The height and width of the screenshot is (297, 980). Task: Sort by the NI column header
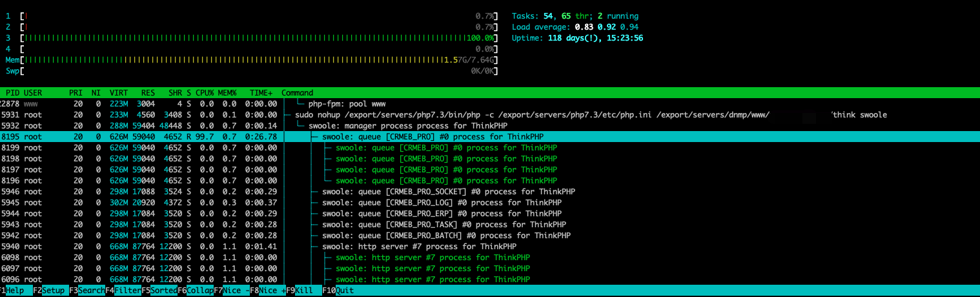96,93
